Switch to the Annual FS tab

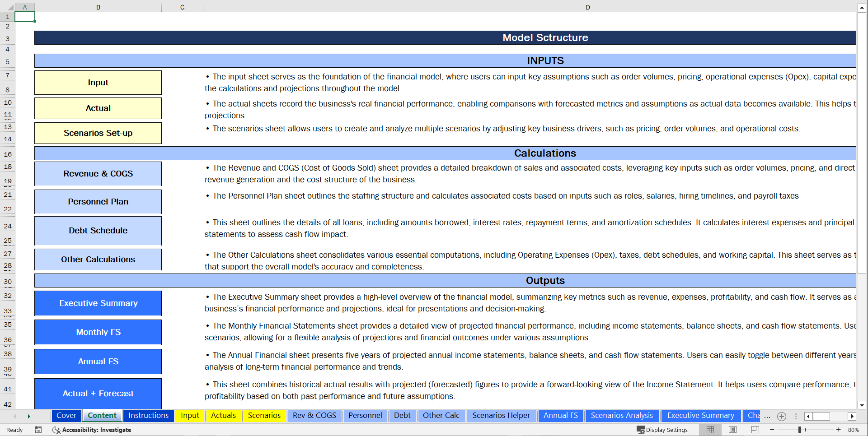[561, 416]
